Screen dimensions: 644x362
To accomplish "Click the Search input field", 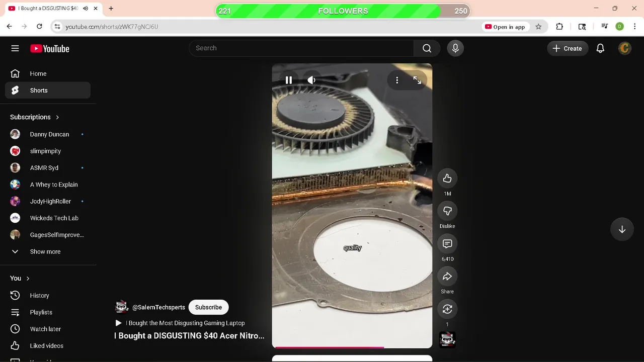I will [x=302, y=48].
